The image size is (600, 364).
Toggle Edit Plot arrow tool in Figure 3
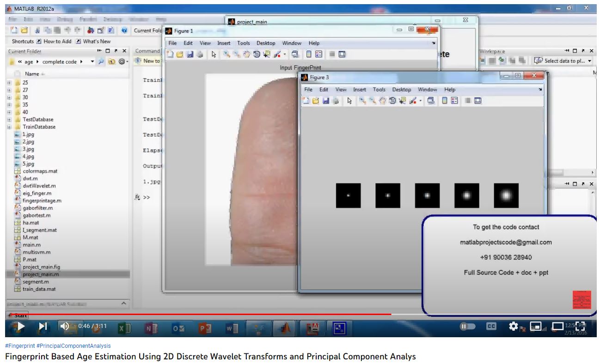pos(349,101)
